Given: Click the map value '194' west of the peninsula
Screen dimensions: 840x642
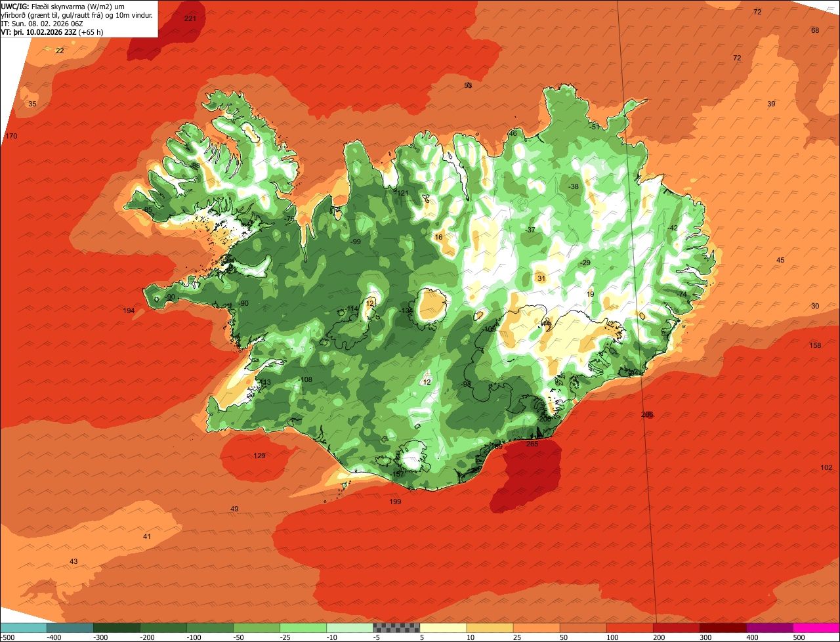Looking at the screenshot, I should click(x=129, y=311).
